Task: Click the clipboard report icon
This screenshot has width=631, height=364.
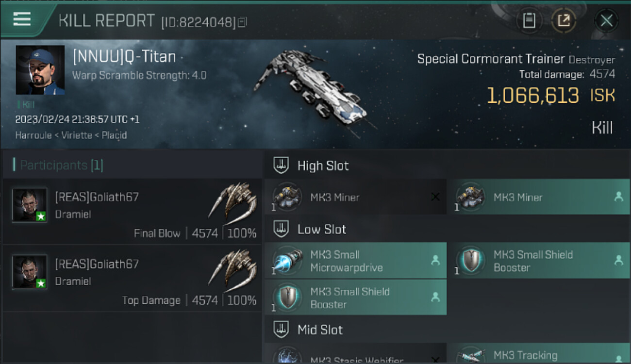Action: coord(529,20)
